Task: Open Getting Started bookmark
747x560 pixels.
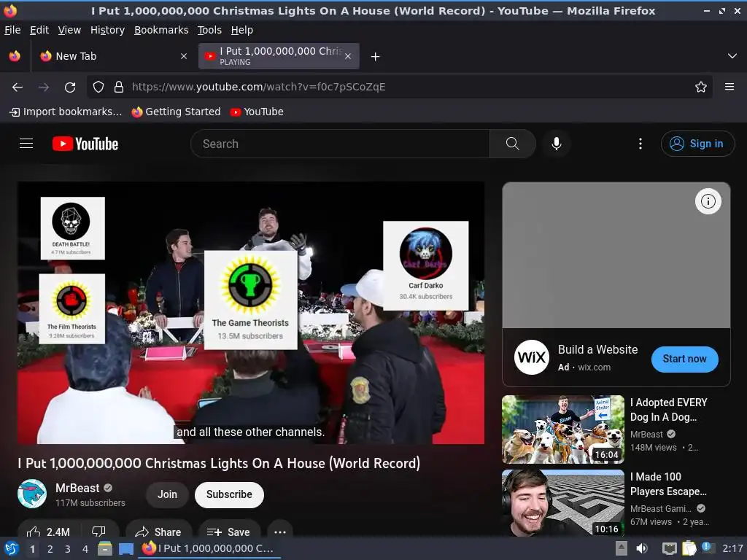Action: 177,112
